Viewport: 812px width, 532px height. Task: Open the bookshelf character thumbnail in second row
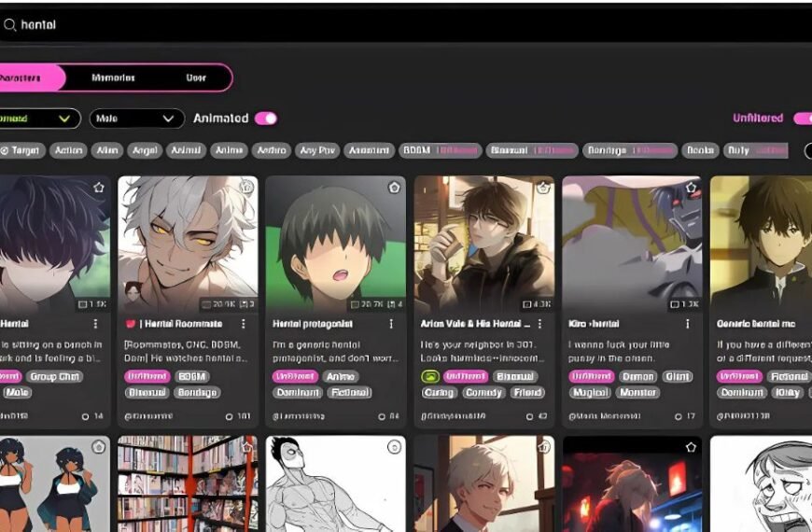(x=188, y=483)
